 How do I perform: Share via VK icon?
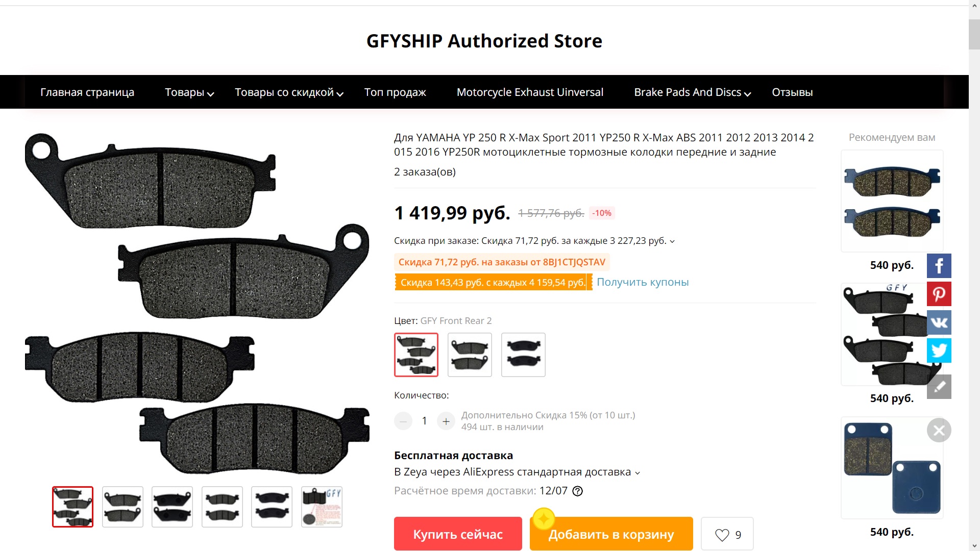coord(939,322)
